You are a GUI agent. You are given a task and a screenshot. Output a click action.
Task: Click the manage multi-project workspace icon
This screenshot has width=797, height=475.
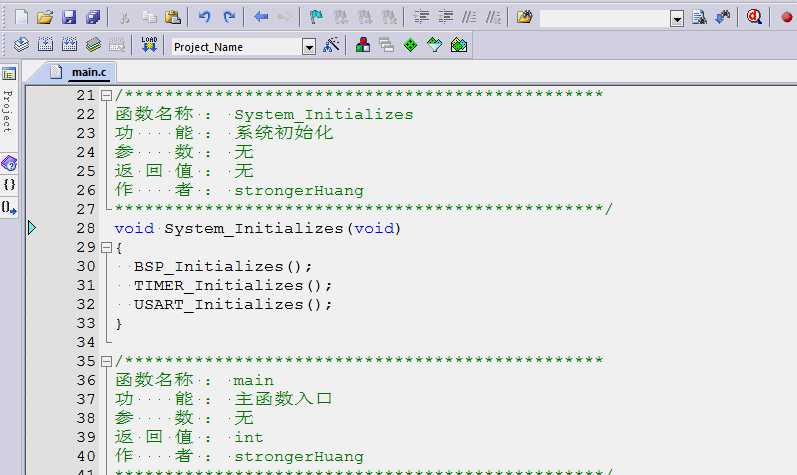coord(386,45)
